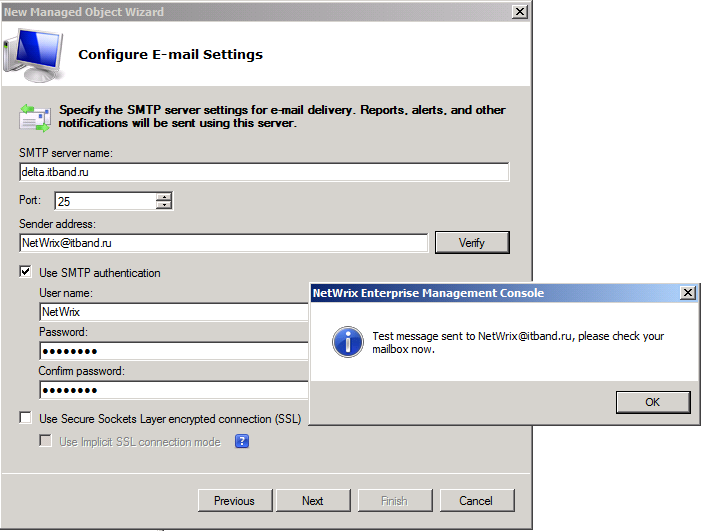Viewport: 702px width, 531px height.
Task: Select the Password field
Action: click(174, 351)
